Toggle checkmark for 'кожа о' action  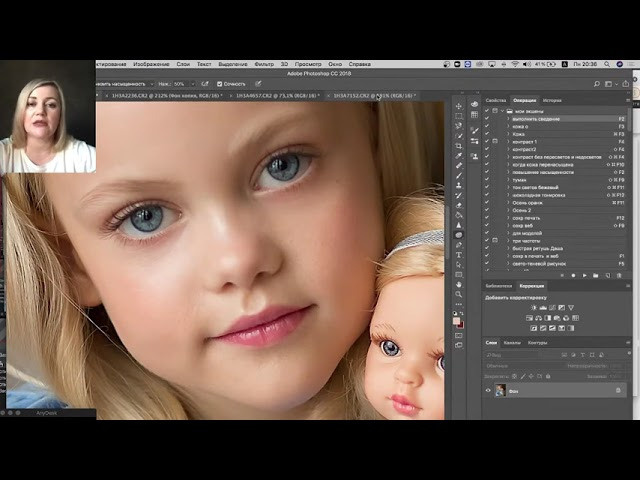(x=487, y=127)
